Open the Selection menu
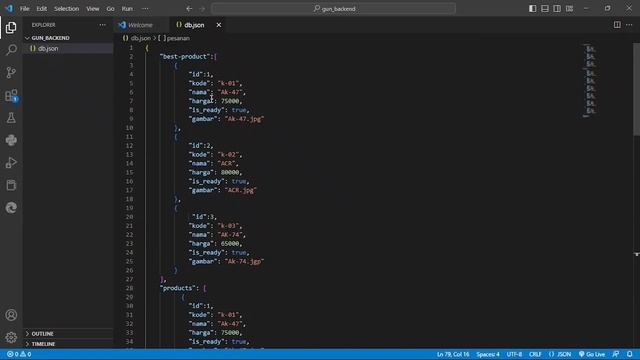Screen dimensions: 640x360 pyautogui.click(x=67, y=9)
